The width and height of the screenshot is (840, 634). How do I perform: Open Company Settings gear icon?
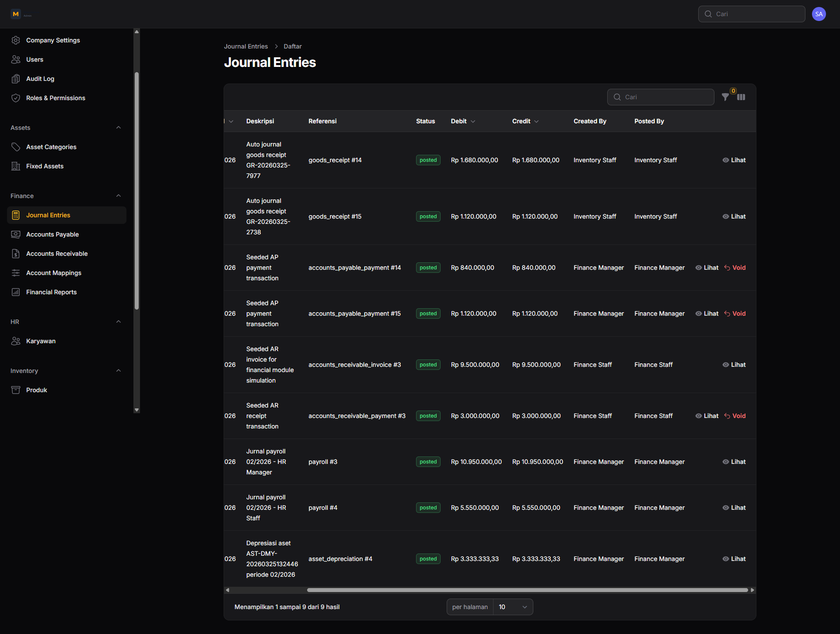(x=16, y=40)
